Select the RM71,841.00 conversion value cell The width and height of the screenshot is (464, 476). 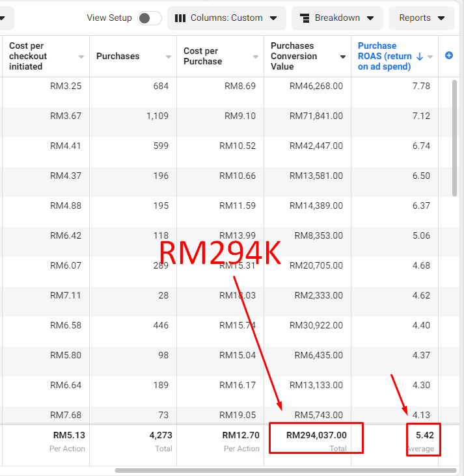click(x=316, y=116)
